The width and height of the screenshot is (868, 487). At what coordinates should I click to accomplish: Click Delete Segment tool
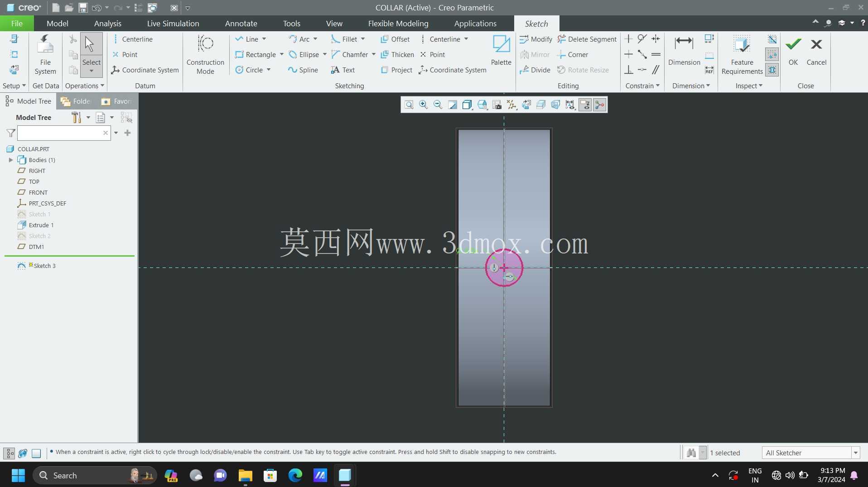coord(587,39)
